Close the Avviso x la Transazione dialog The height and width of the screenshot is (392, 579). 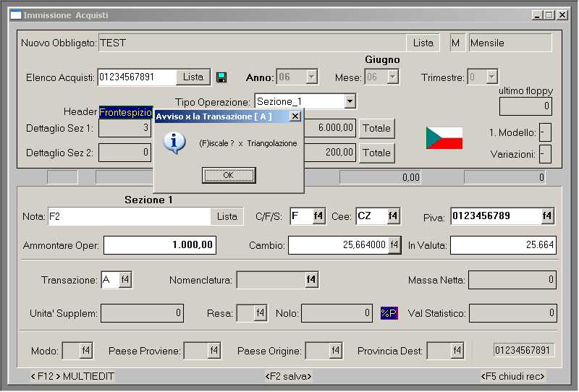pyautogui.click(x=295, y=116)
